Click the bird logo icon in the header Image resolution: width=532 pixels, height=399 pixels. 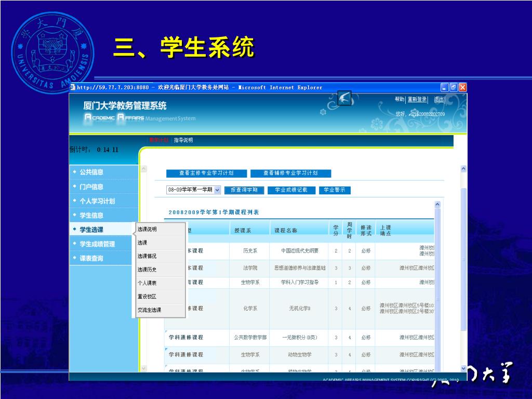click(x=344, y=98)
